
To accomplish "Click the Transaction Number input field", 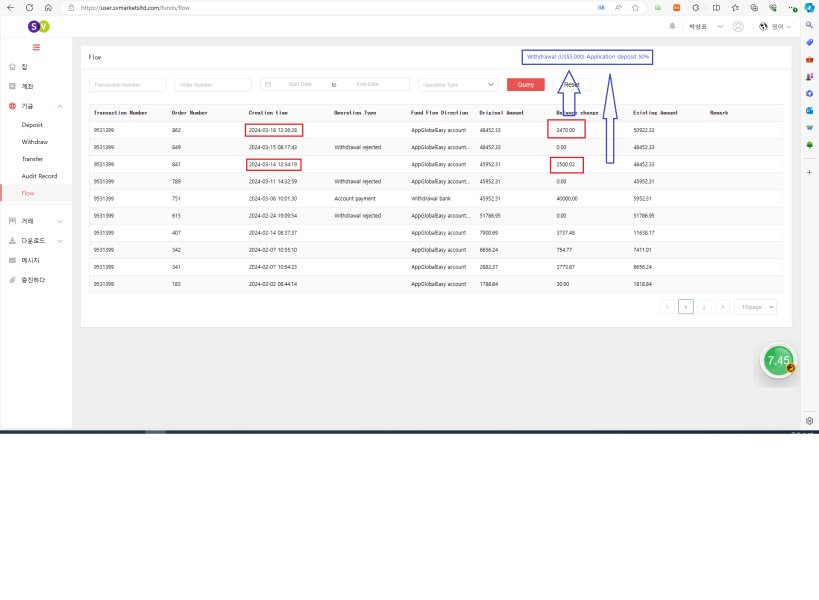I will (128, 85).
